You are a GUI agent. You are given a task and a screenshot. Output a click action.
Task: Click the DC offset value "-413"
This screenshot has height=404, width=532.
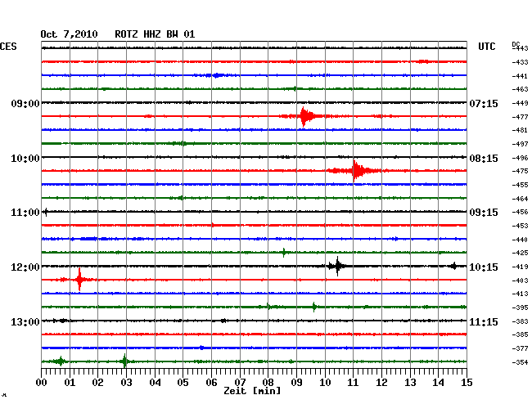click(x=520, y=294)
